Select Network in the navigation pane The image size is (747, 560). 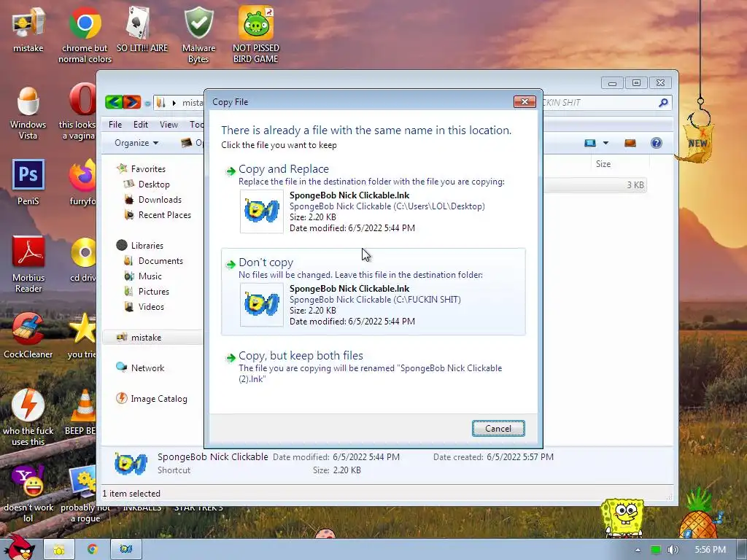tap(147, 368)
